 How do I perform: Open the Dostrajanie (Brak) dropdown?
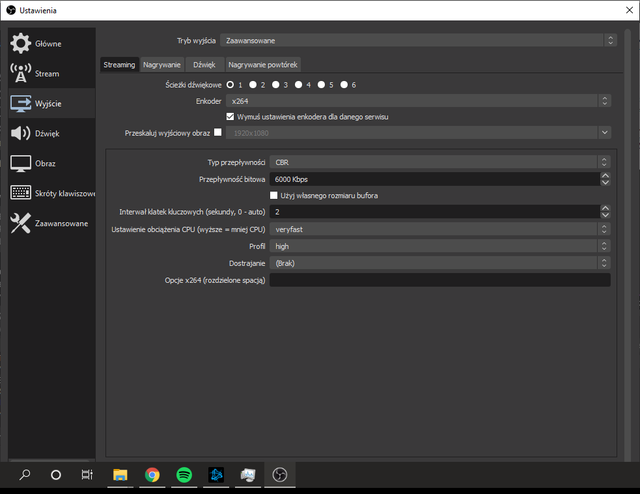440,263
